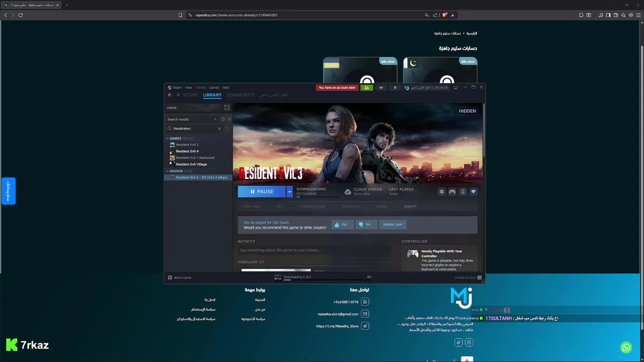Switch to library grid view icon

[227, 108]
